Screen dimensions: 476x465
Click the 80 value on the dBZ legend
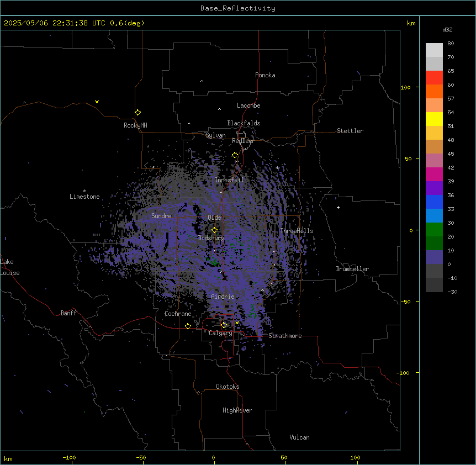click(x=451, y=44)
